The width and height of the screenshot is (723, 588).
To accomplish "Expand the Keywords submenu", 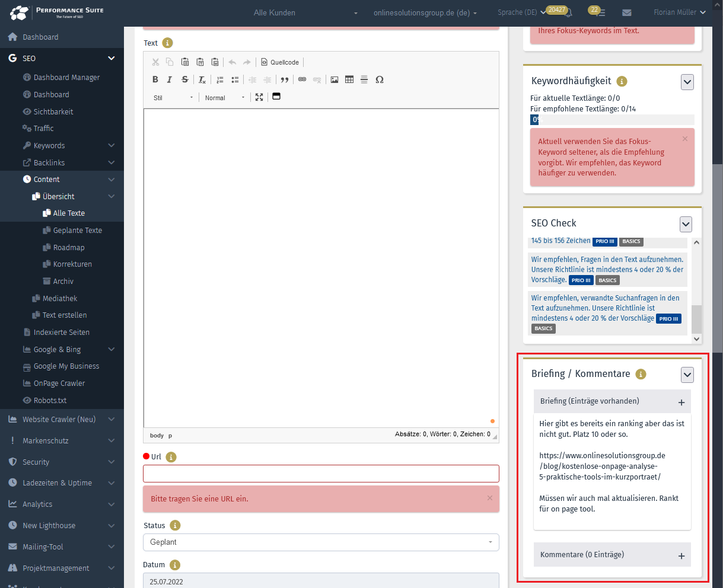I will pos(112,145).
